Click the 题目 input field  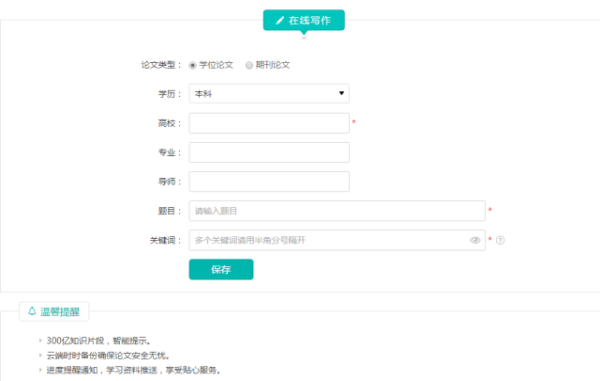pyautogui.click(x=337, y=211)
